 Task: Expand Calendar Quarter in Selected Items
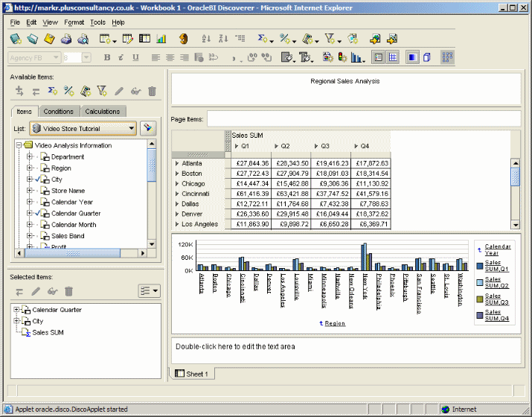tap(17, 310)
